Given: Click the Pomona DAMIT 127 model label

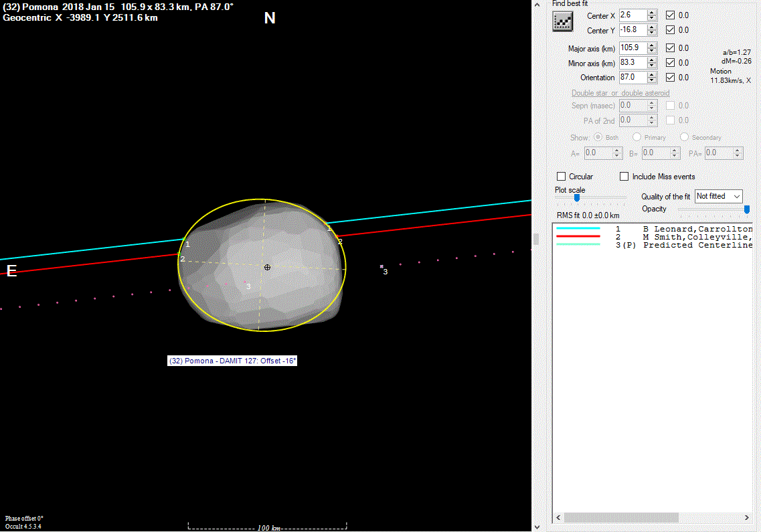Looking at the screenshot, I should [232, 361].
